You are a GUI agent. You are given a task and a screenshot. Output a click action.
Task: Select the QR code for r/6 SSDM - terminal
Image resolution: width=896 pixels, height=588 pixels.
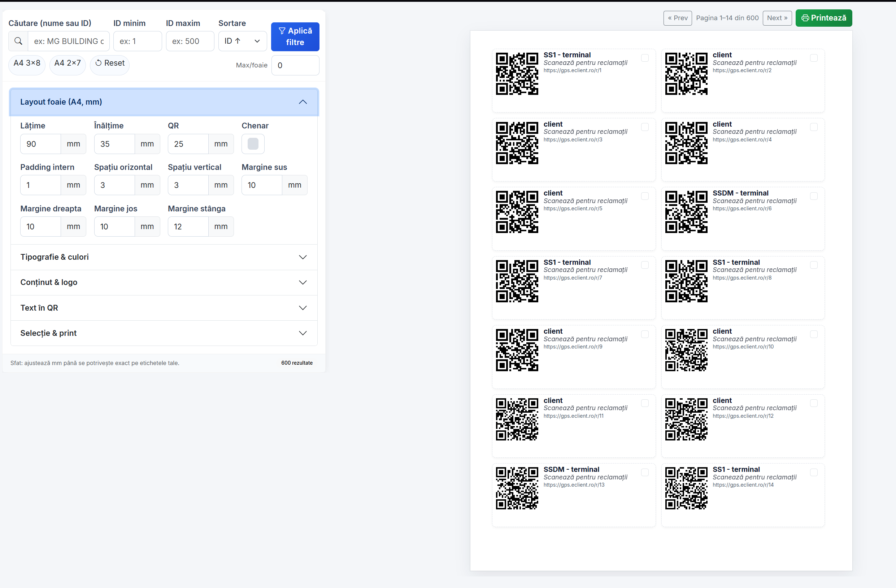[686, 212]
